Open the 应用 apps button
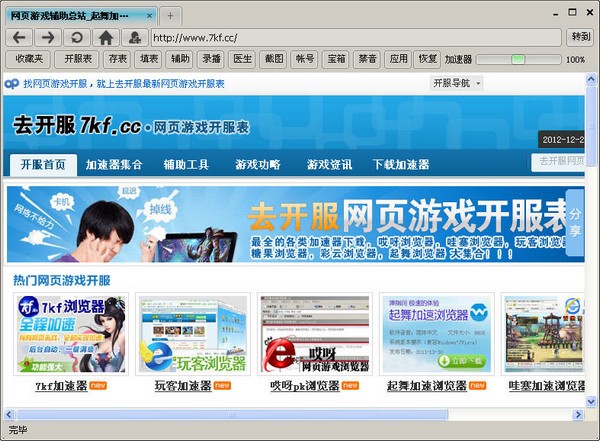The width and height of the screenshot is (600, 441). (398, 59)
